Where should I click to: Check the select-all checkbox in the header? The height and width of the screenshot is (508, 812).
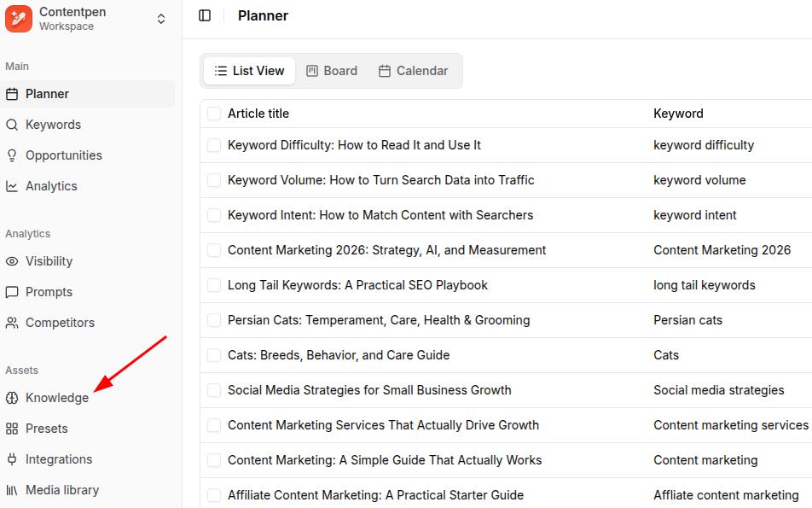[x=214, y=113]
